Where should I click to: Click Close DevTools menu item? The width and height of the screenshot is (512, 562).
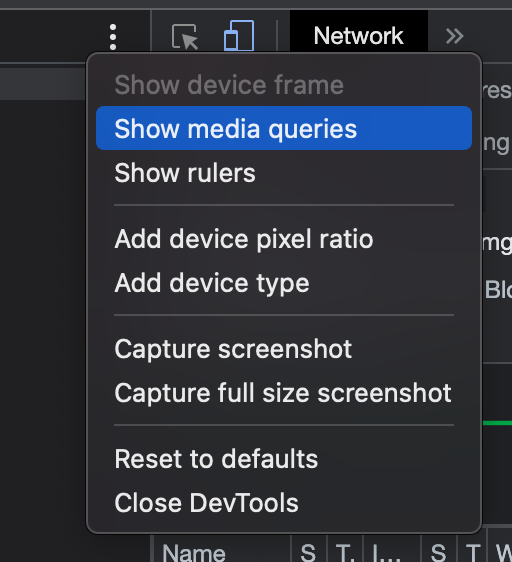click(x=284, y=503)
